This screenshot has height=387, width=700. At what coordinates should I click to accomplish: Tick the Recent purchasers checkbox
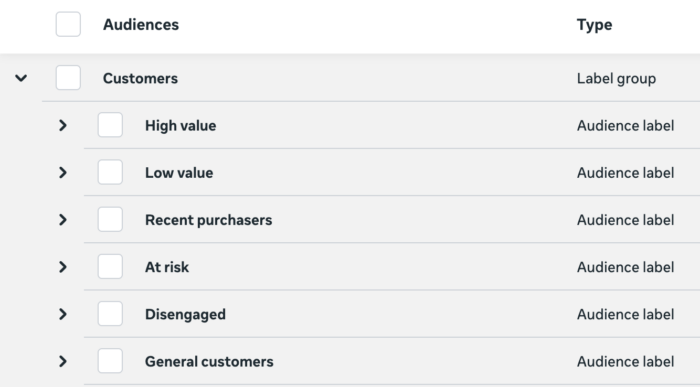110,220
